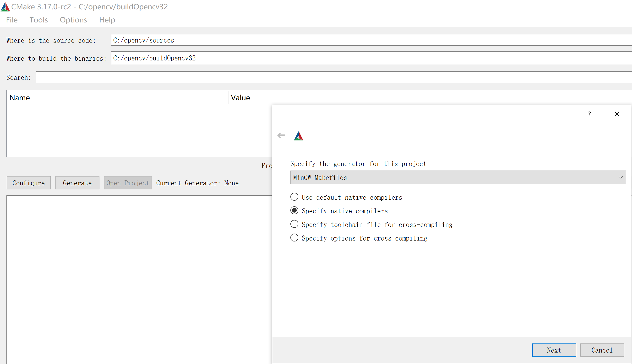Select Specify toolchain file for cross-compiling

(x=294, y=224)
